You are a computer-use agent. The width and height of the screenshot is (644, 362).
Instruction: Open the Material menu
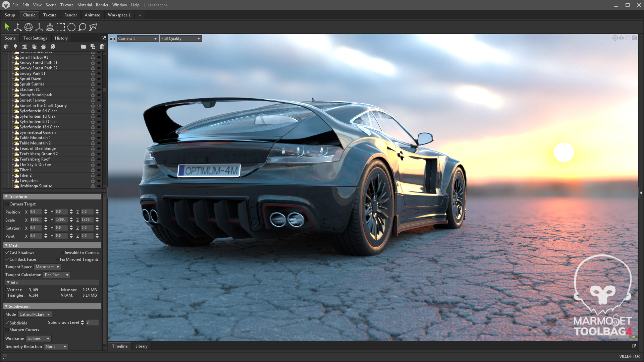coord(85,5)
